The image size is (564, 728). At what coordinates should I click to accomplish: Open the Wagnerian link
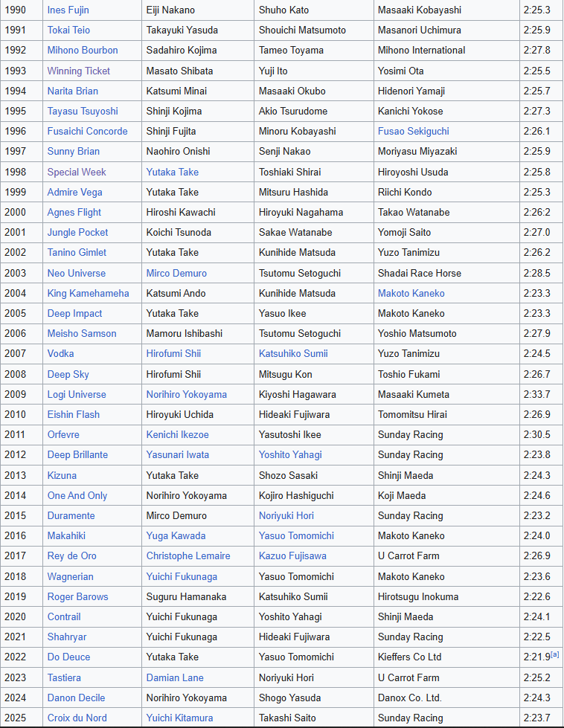[70, 576]
